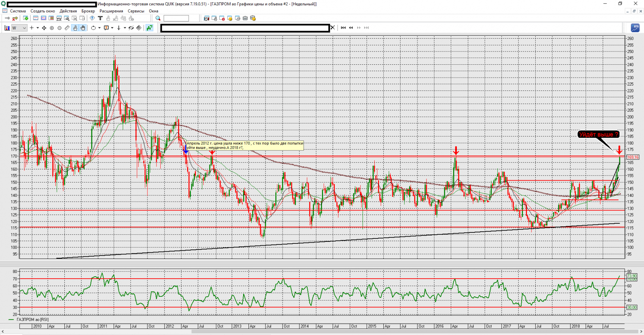Click the X beside the blacked-out field
The width and height of the screenshot is (644, 335).
tap(333, 28)
